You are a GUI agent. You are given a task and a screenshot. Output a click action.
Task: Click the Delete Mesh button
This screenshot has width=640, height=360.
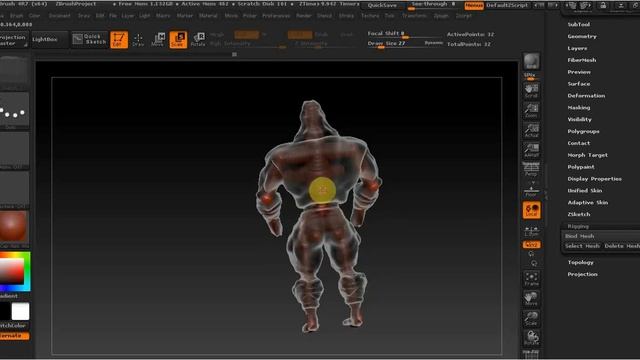622,246
